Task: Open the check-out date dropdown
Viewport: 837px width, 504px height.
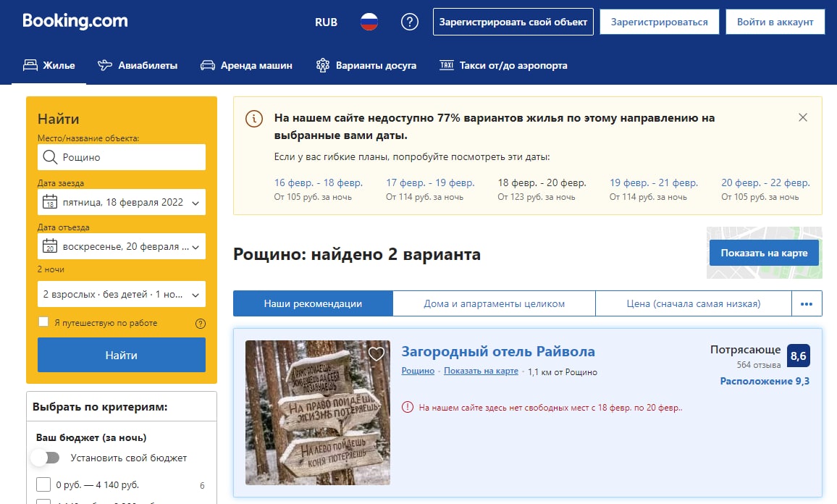Action: tap(122, 246)
